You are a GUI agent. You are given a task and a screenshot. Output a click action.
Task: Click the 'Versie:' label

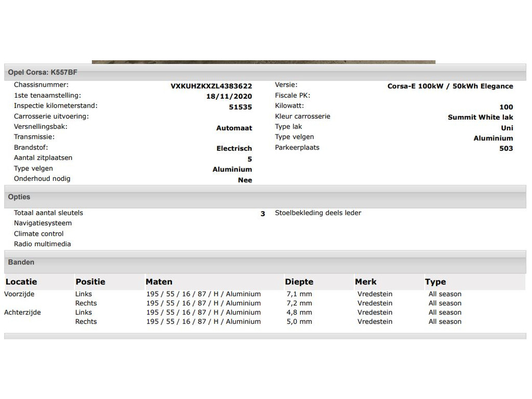pyautogui.click(x=286, y=85)
